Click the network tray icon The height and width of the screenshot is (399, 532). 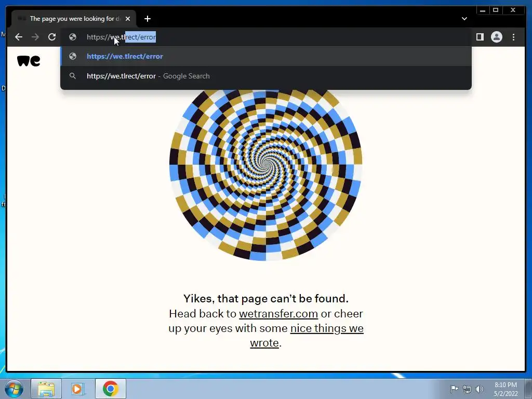(x=467, y=389)
